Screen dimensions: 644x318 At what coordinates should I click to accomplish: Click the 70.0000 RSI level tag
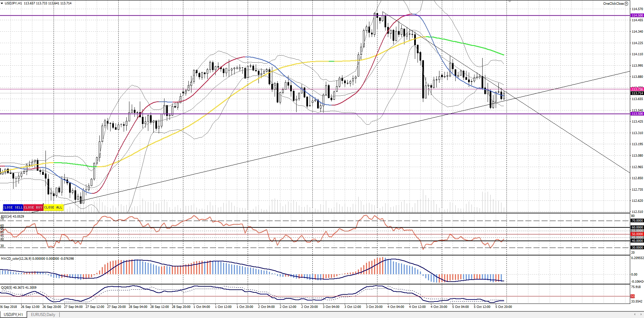click(637, 221)
